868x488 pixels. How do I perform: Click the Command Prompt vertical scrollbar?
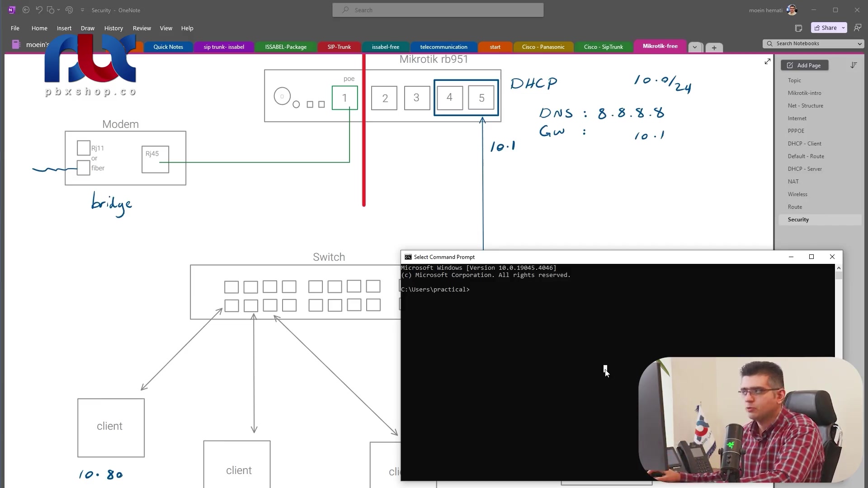839,316
